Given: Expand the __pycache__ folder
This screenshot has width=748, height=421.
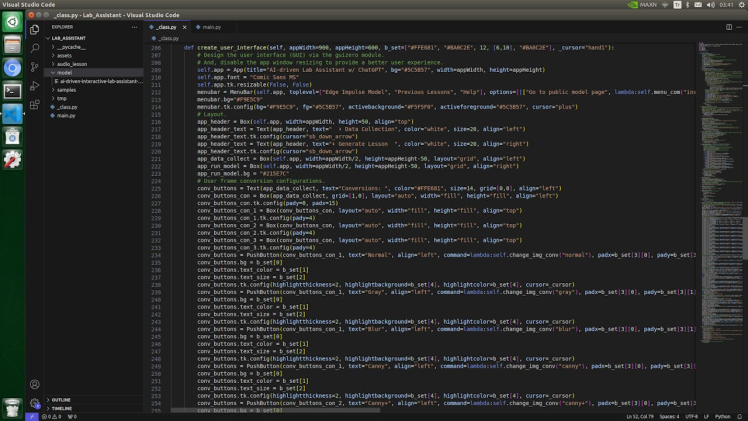Looking at the screenshot, I should (70, 47).
